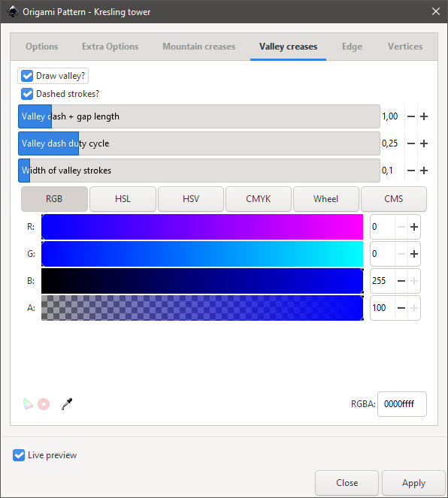This screenshot has height=498, width=448.
Task: Click the Apply button
Action: (413, 483)
